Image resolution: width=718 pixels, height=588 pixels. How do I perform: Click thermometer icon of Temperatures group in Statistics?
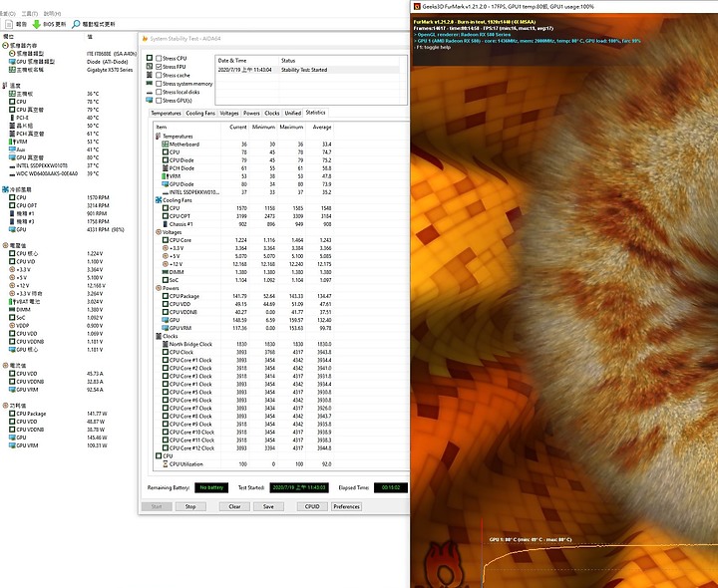coord(158,136)
